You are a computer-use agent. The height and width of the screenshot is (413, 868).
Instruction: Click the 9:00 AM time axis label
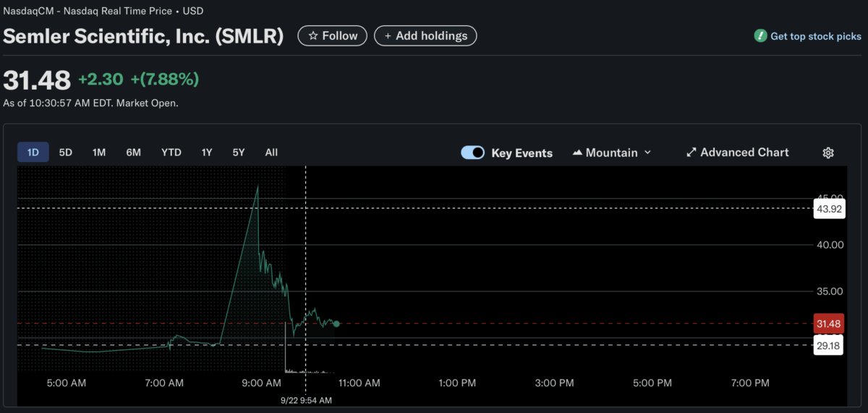(262, 383)
